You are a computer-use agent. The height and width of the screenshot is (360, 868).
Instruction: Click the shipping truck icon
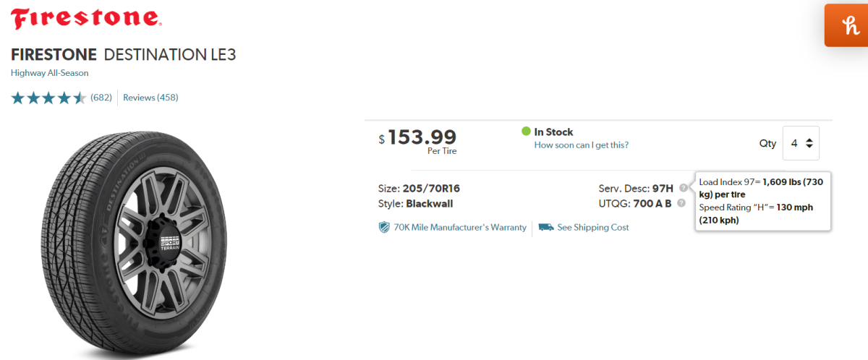point(545,227)
